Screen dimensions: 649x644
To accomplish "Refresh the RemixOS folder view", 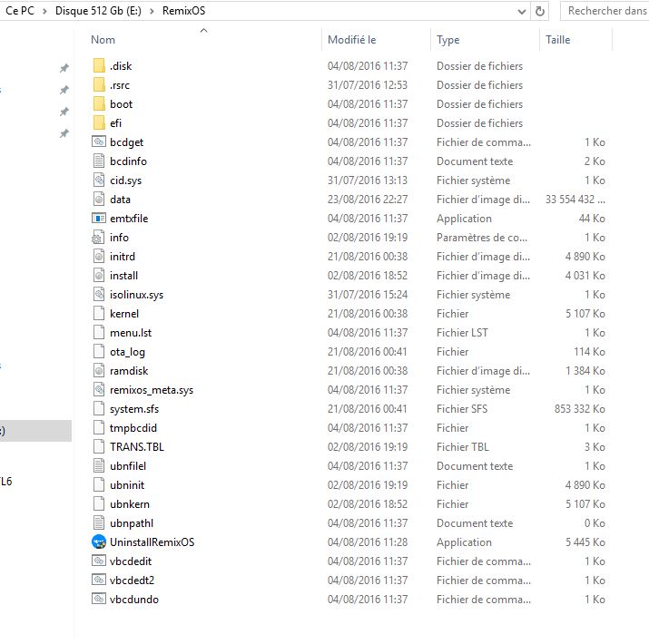I will pos(540,11).
